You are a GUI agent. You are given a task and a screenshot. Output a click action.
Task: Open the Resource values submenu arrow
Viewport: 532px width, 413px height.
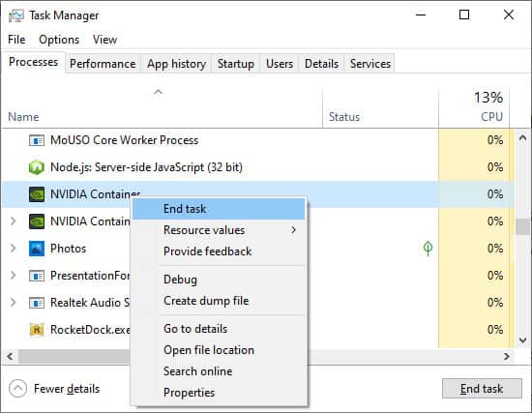point(293,230)
